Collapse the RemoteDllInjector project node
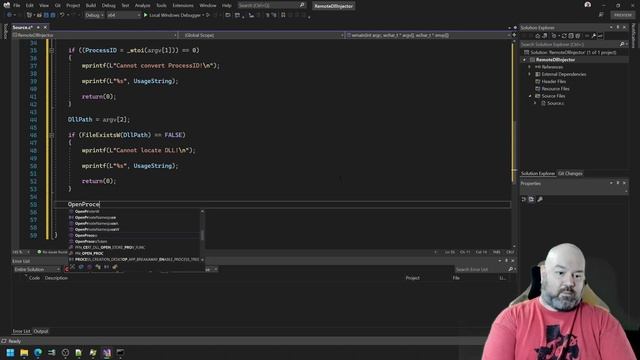Screen dimensions: 640x360 click(525, 60)
